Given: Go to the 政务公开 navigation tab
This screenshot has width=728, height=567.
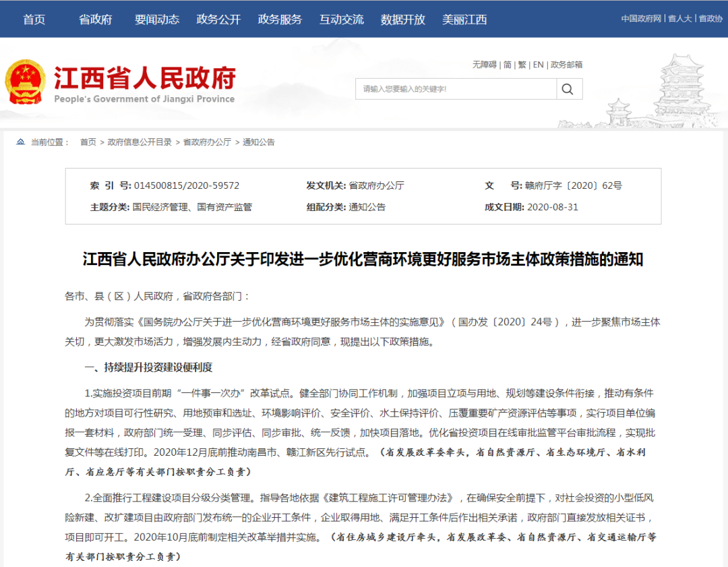Looking at the screenshot, I should pos(218,19).
